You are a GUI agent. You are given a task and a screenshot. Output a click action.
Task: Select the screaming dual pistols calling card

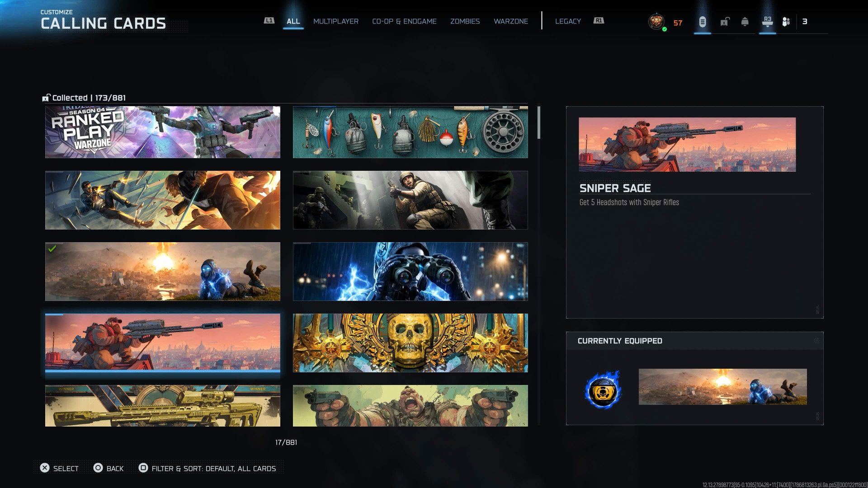coord(410,405)
